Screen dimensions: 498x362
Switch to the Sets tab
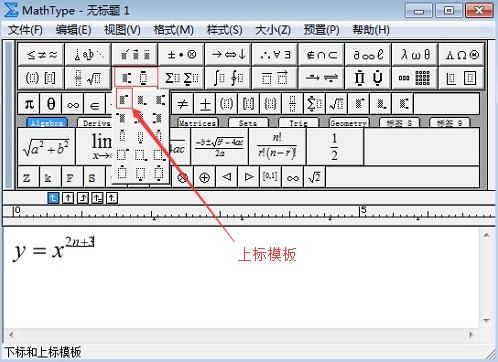coord(248,123)
